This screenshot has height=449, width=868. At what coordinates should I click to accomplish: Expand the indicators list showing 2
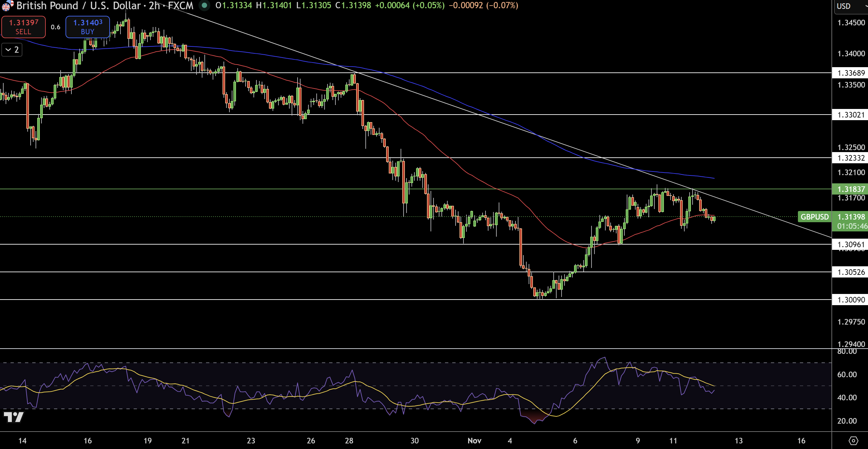[12, 50]
